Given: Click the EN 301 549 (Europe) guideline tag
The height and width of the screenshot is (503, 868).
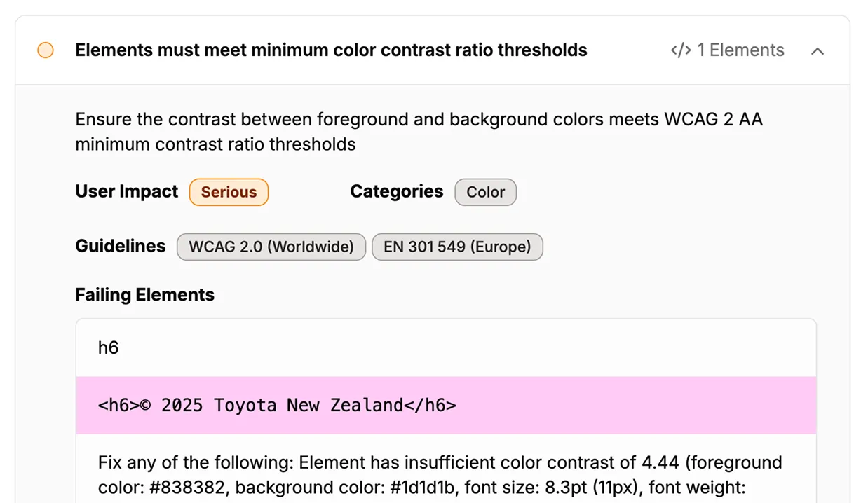Looking at the screenshot, I should pyautogui.click(x=457, y=247).
